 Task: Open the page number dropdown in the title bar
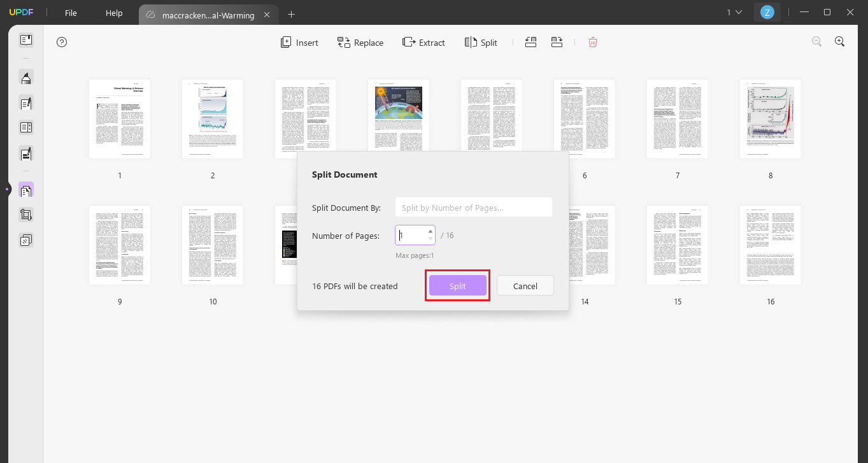pyautogui.click(x=734, y=12)
